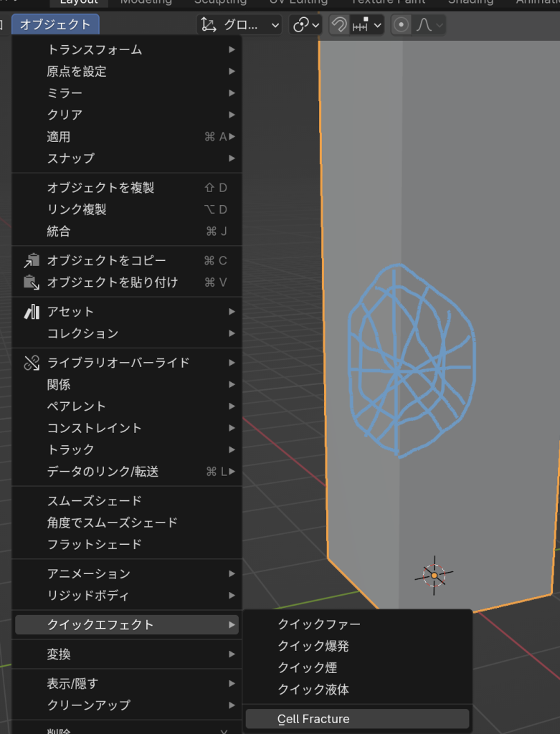This screenshot has width=560, height=734.
Task: Click the asset library books icon
Action: 32,312
